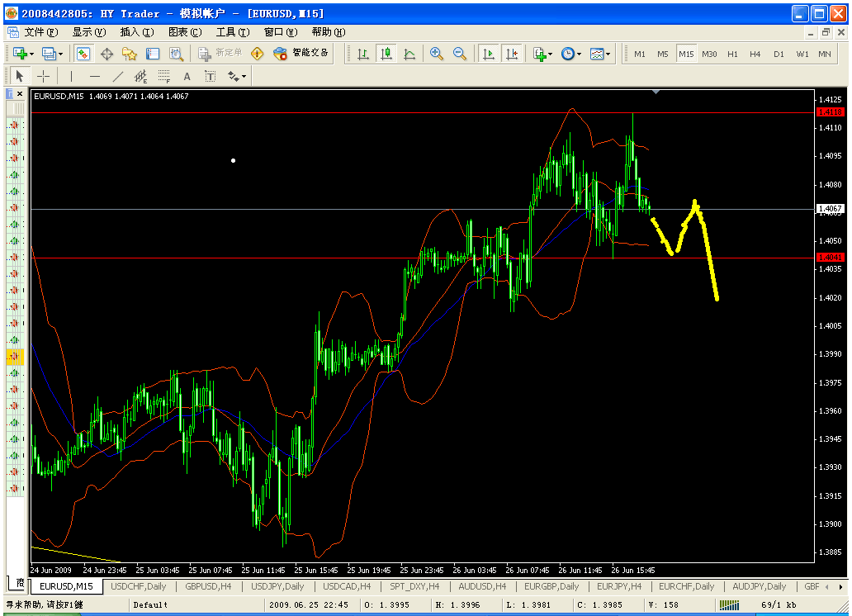Open the indicators list dropdown

[542, 54]
